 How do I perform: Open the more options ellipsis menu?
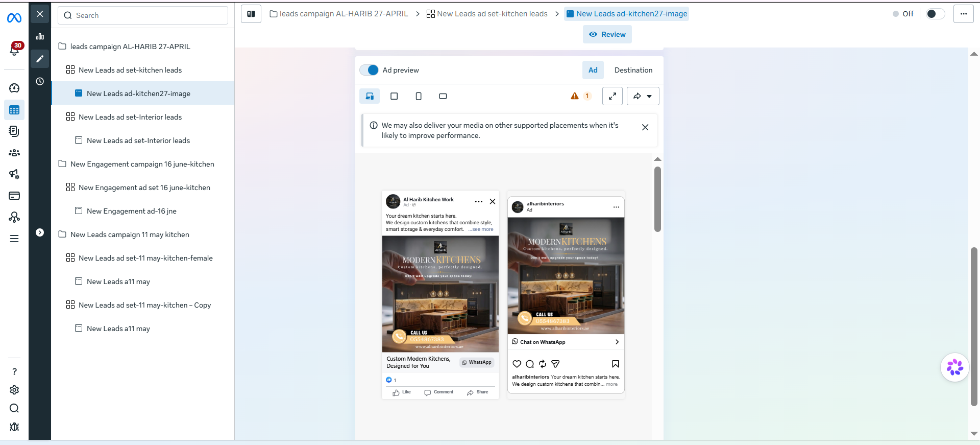click(x=964, y=14)
